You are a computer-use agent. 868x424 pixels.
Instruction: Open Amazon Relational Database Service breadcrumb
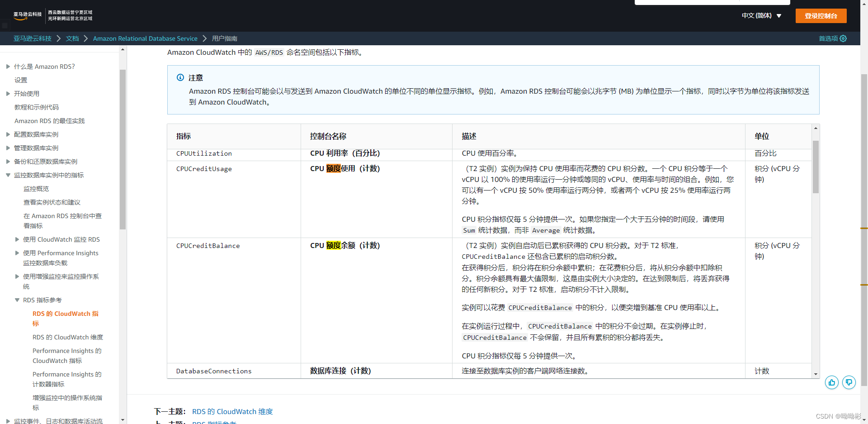click(145, 38)
